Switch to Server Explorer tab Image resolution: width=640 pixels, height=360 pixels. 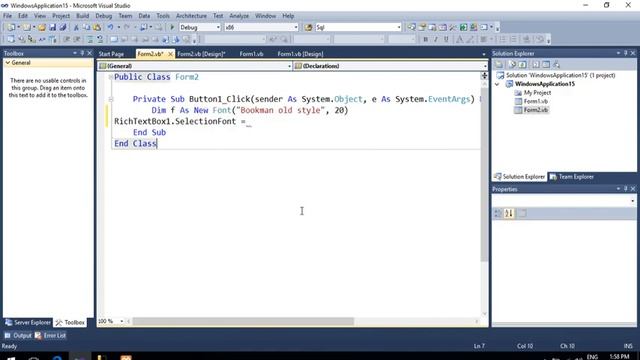point(28,322)
